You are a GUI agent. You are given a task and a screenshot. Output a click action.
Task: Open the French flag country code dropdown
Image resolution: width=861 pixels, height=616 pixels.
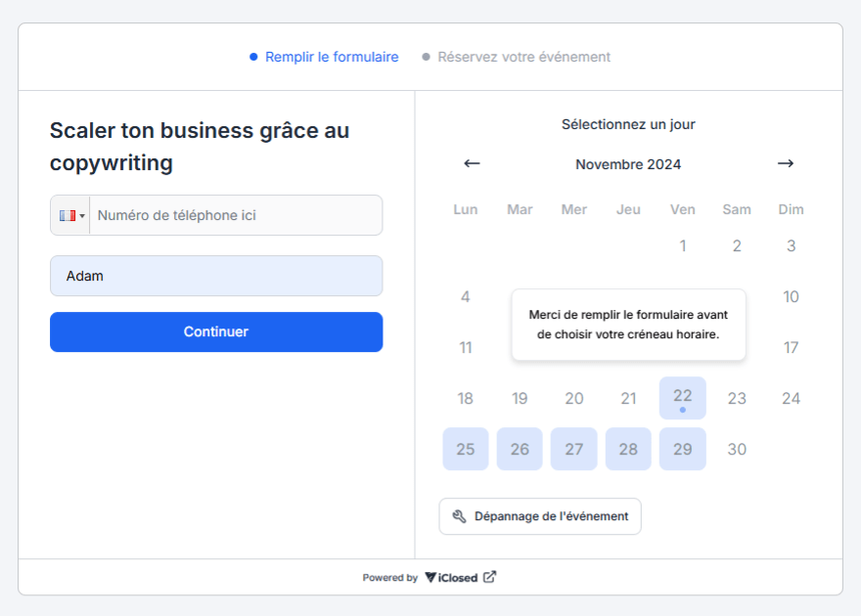[70, 215]
